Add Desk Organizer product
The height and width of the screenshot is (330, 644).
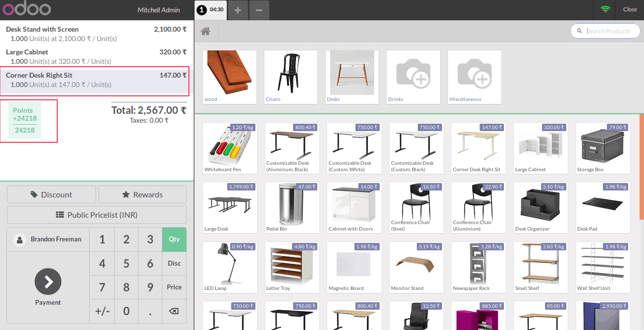tap(541, 207)
